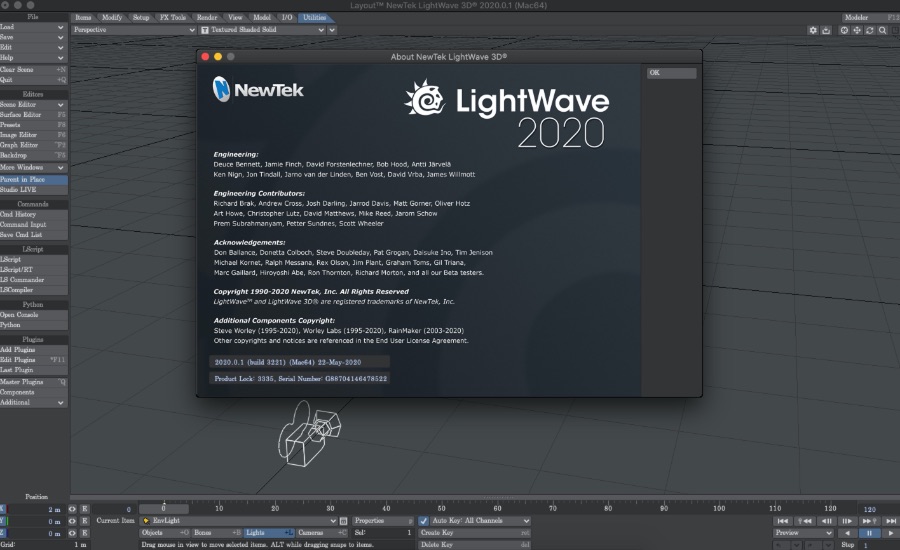Toggle Y channel lock arrows
900x550 pixels.
coord(72,521)
